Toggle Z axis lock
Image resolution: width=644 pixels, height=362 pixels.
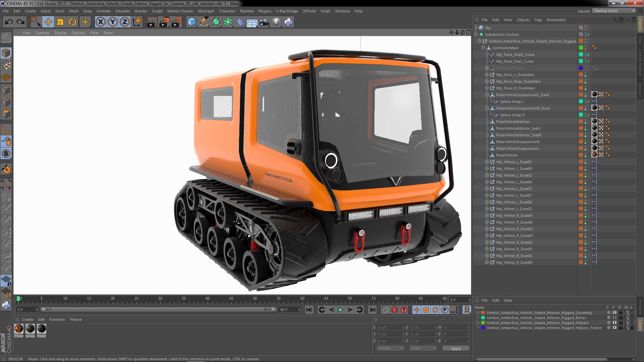[x=125, y=22]
